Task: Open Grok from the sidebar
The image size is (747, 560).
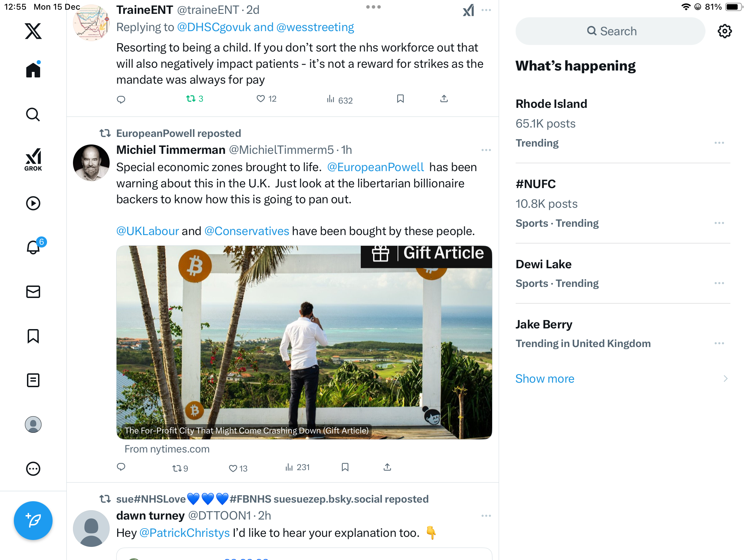Action: point(33,160)
